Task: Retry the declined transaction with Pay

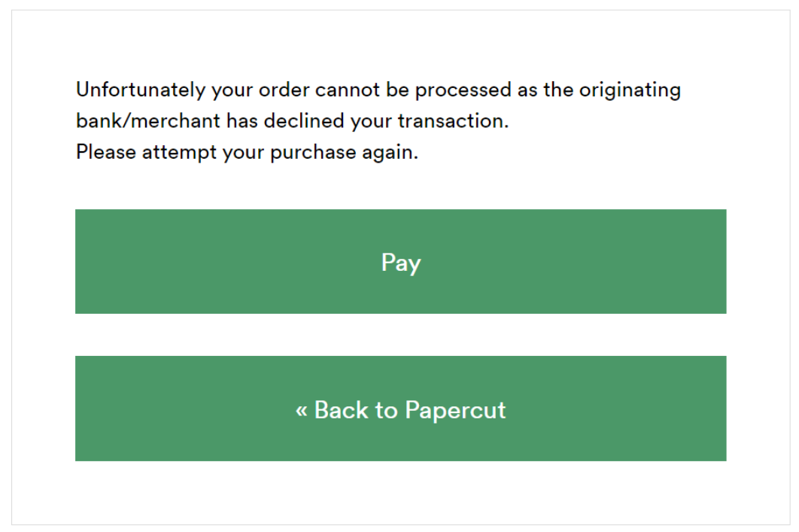Action: (399, 261)
